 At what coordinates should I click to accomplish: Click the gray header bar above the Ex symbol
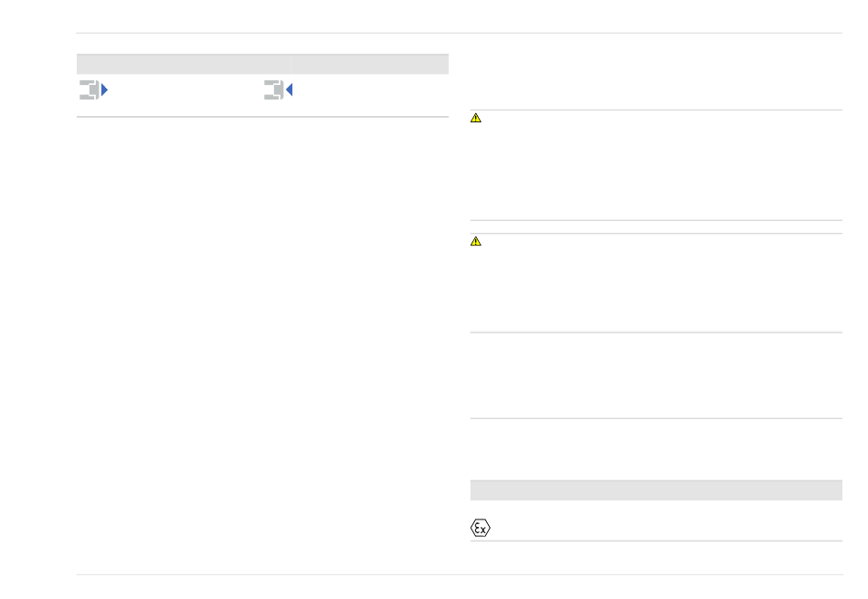(x=656, y=490)
